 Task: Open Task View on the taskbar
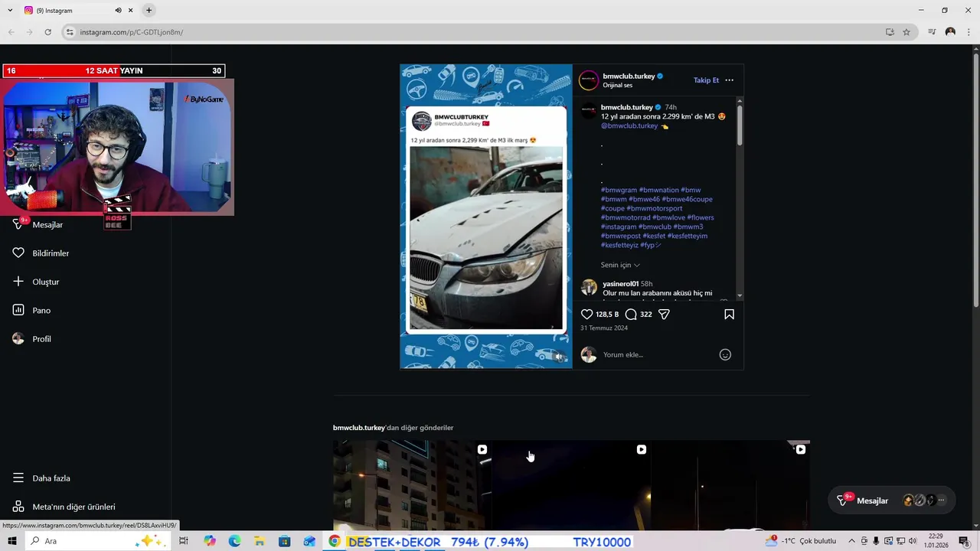[184, 541]
